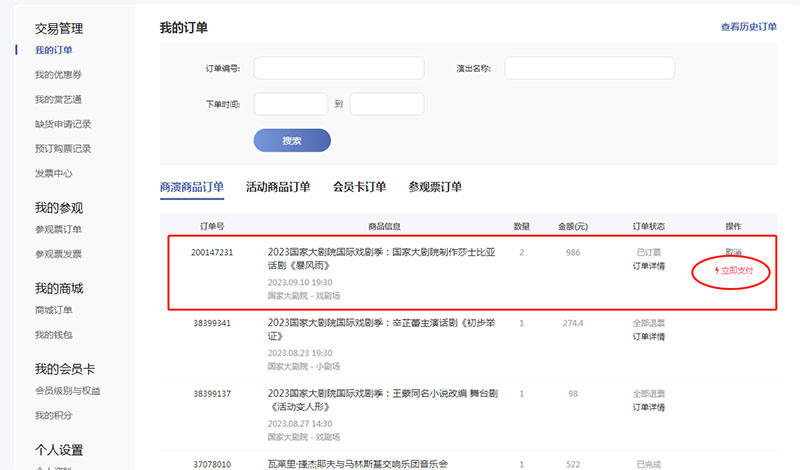Open the 下单时间 end date field
This screenshot has height=470, width=800.
(x=386, y=104)
